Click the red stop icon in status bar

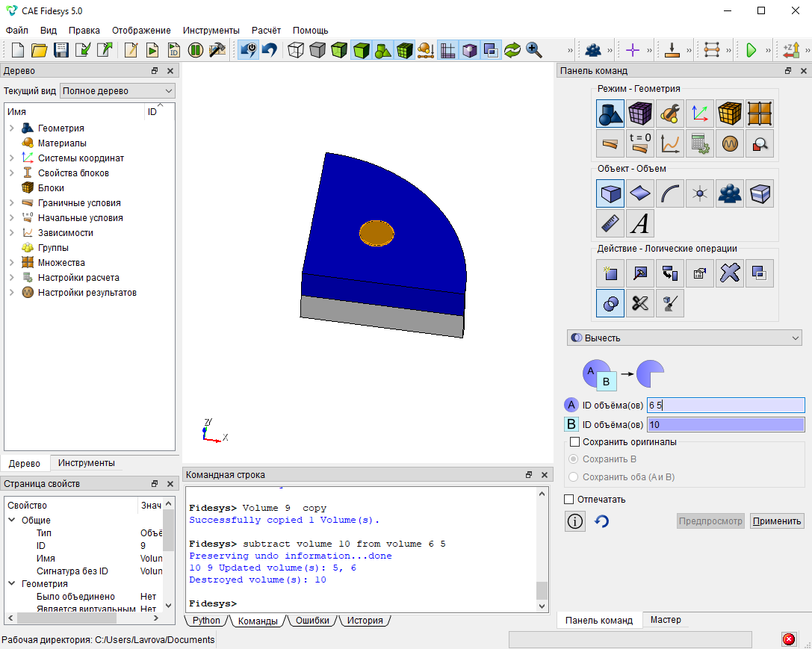(x=788, y=639)
